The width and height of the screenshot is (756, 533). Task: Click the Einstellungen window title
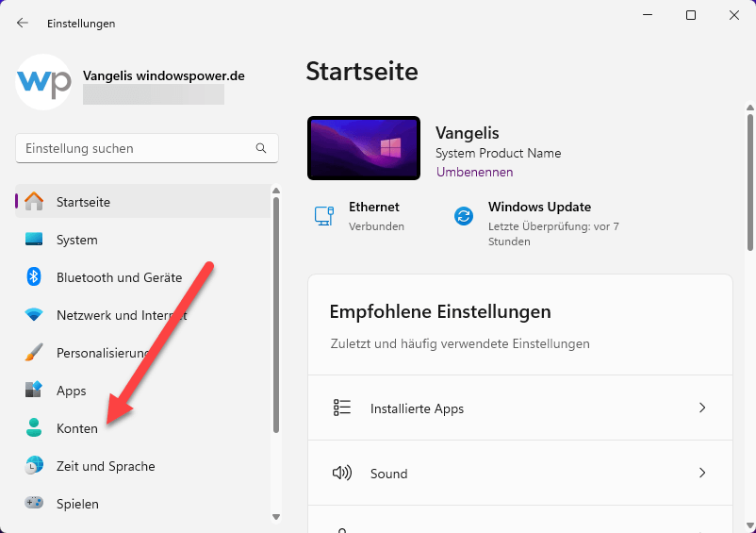[81, 24]
